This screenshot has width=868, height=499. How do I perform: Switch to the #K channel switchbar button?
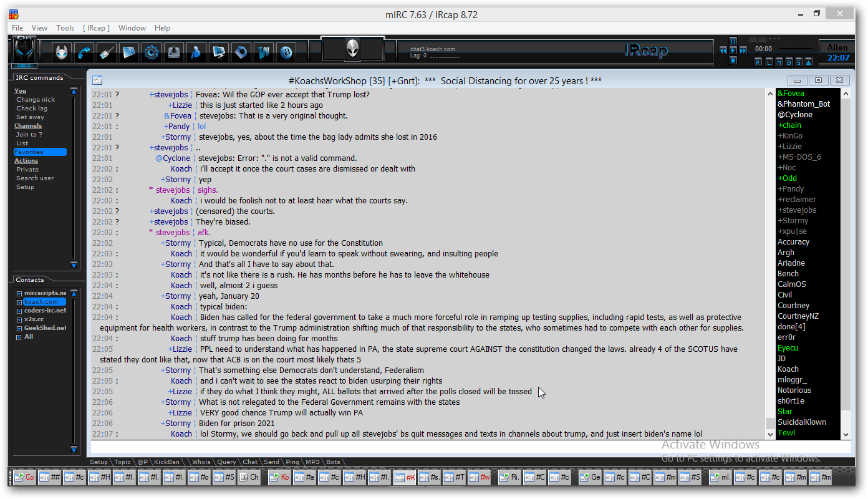[x=405, y=477]
